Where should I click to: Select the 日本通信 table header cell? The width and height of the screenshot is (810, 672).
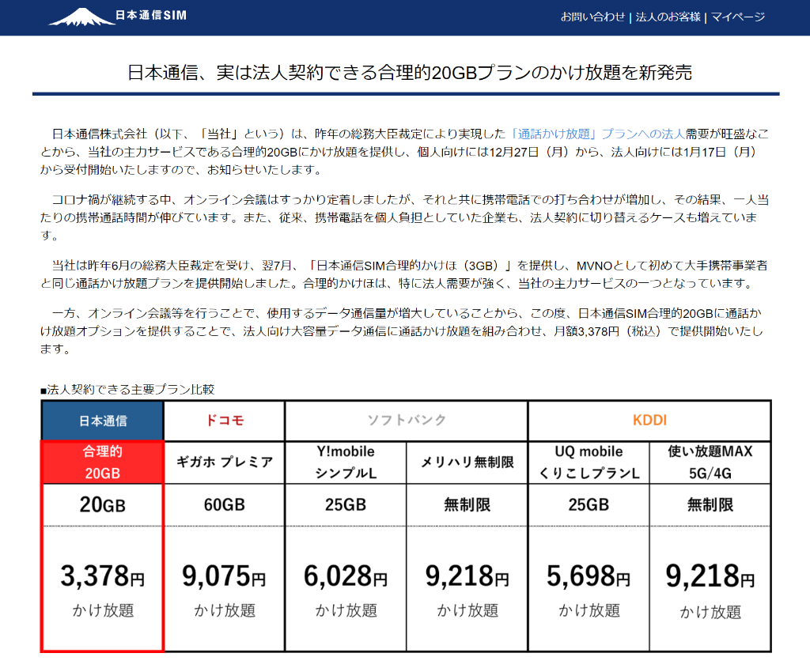tap(102, 421)
